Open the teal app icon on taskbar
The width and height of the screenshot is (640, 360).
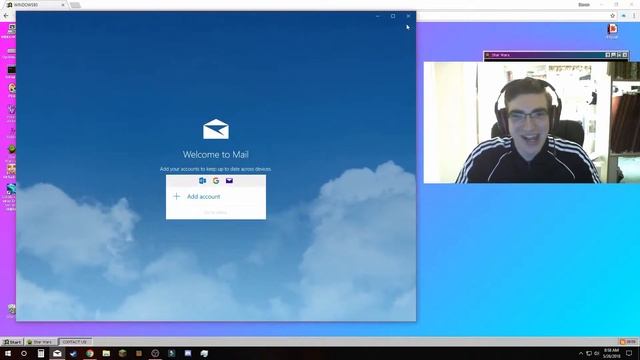171,353
